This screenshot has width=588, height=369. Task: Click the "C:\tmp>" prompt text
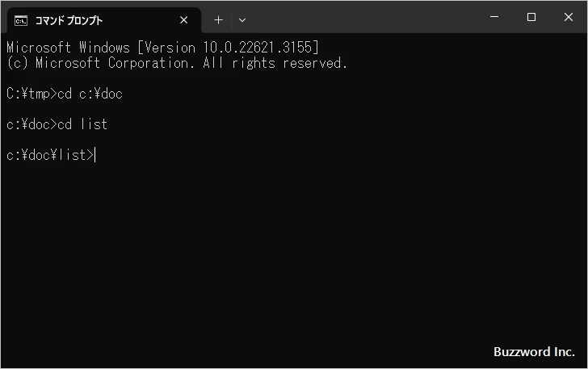(31, 94)
